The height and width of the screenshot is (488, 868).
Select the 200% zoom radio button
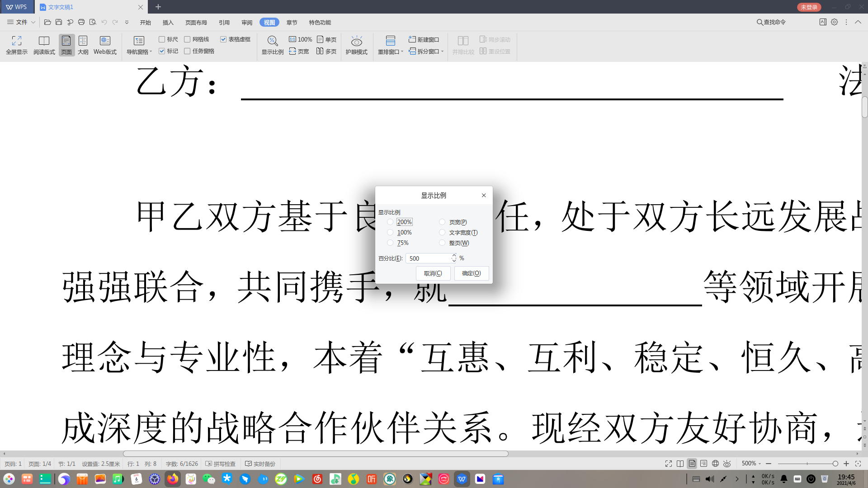[x=390, y=222]
